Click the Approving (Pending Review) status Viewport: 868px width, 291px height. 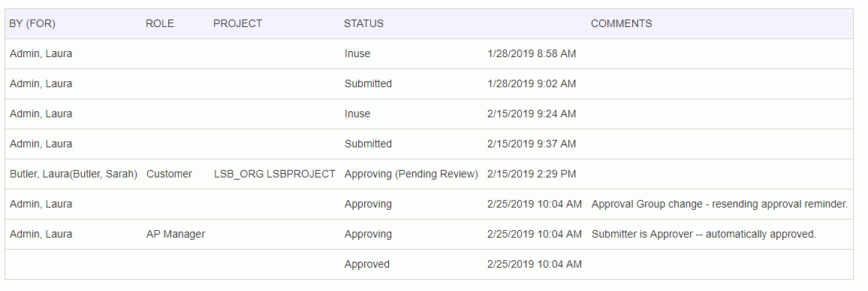411,174
